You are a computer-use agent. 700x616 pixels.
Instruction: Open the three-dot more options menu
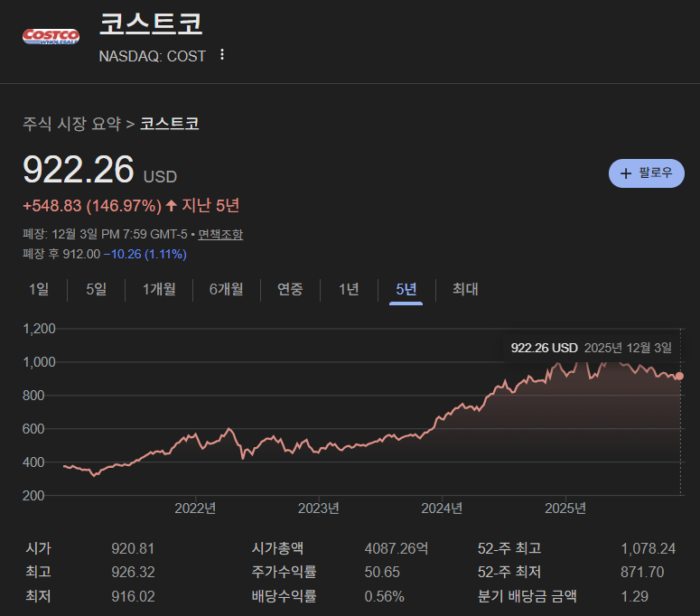(x=222, y=55)
